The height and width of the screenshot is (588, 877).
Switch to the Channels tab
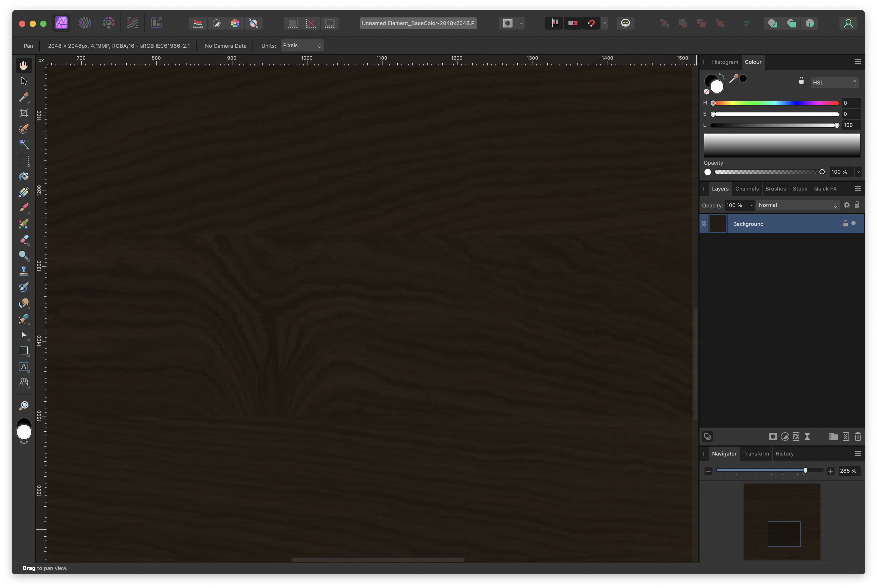coord(747,189)
